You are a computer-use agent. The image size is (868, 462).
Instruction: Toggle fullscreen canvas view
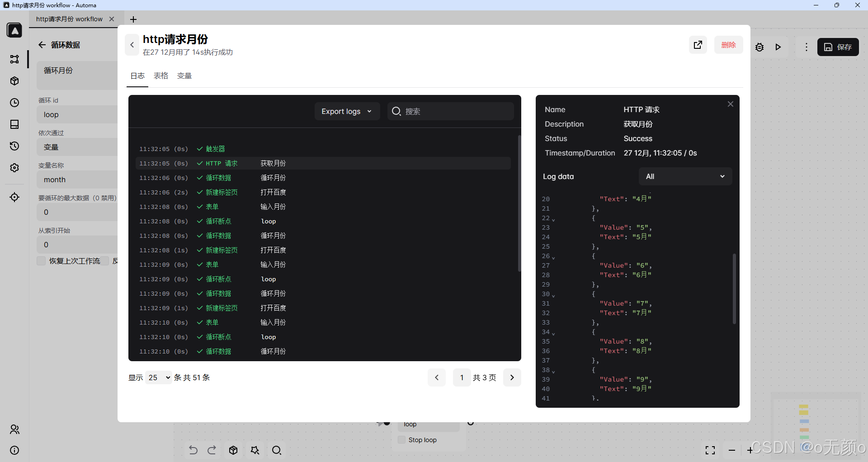click(x=710, y=450)
